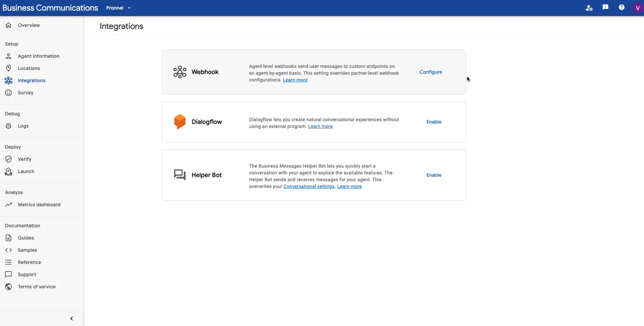The width and height of the screenshot is (644, 326).
Task: Collapse the sidebar with the chevron
Action: pos(72,319)
